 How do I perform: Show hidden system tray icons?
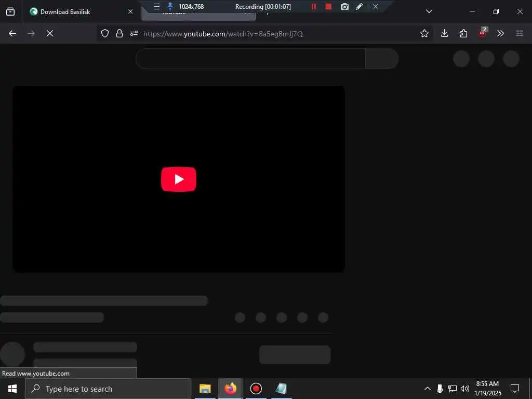click(428, 389)
